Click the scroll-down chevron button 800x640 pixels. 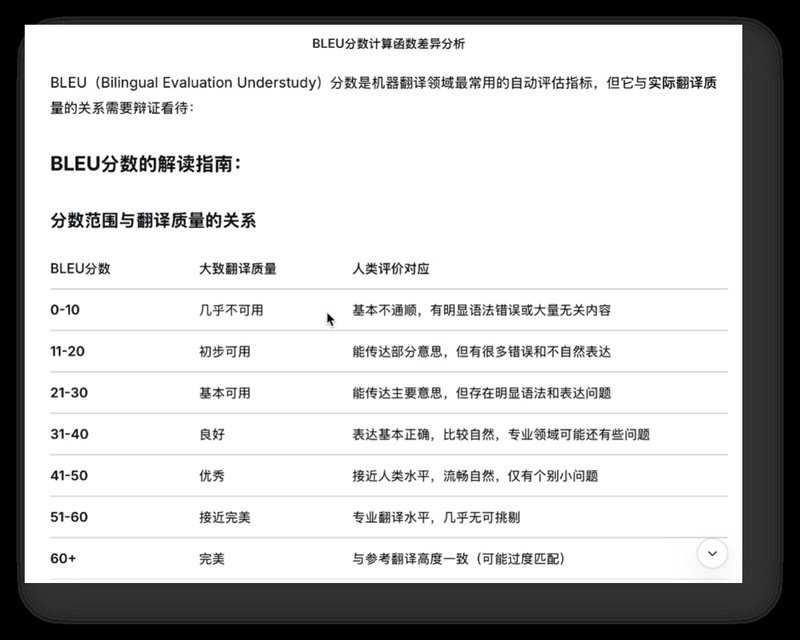coord(712,553)
